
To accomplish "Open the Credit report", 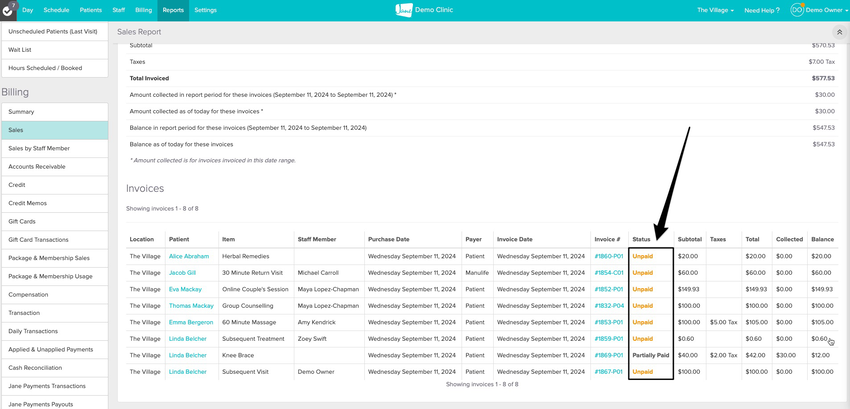I will point(54,185).
